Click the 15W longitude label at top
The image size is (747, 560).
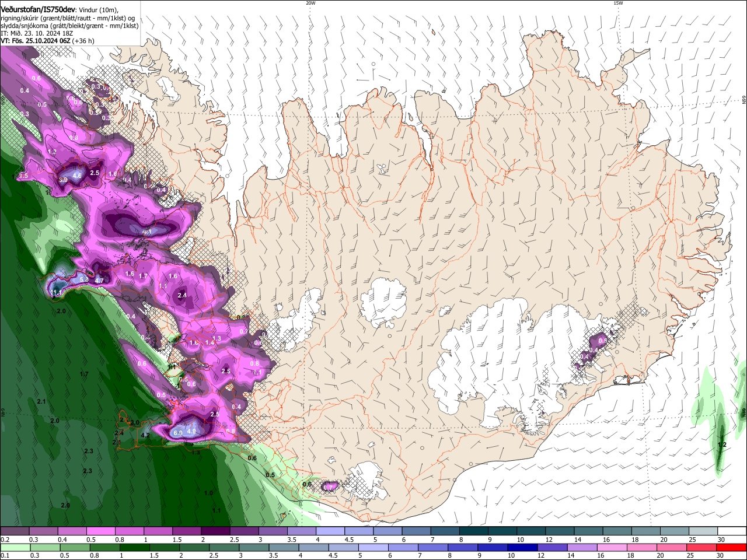tap(618, 3)
